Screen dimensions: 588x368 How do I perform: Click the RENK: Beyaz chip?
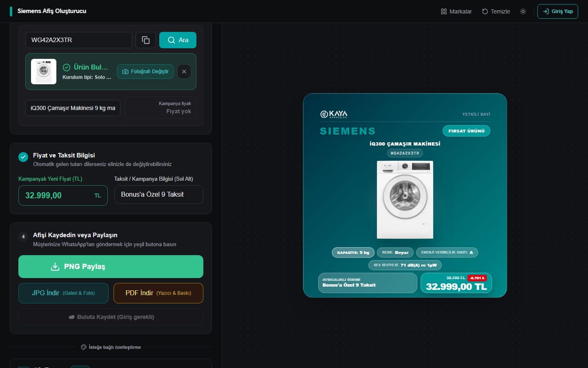tap(395, 253)
